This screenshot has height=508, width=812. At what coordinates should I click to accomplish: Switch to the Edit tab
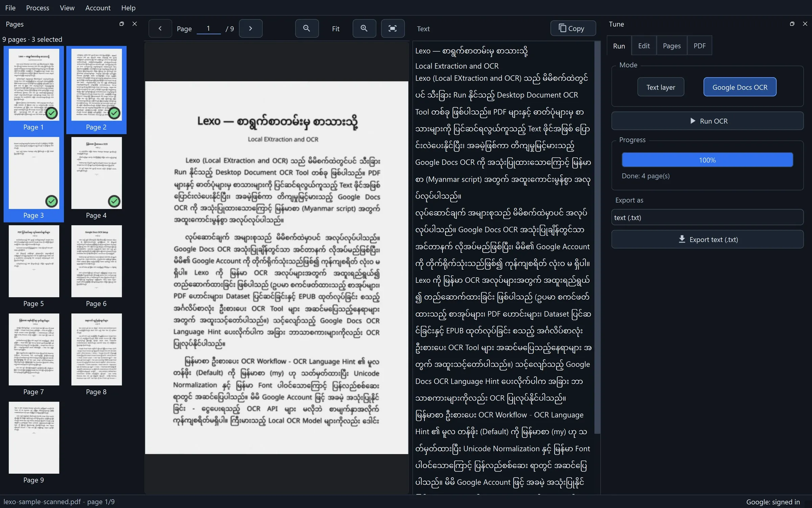(x=644, y=46)
